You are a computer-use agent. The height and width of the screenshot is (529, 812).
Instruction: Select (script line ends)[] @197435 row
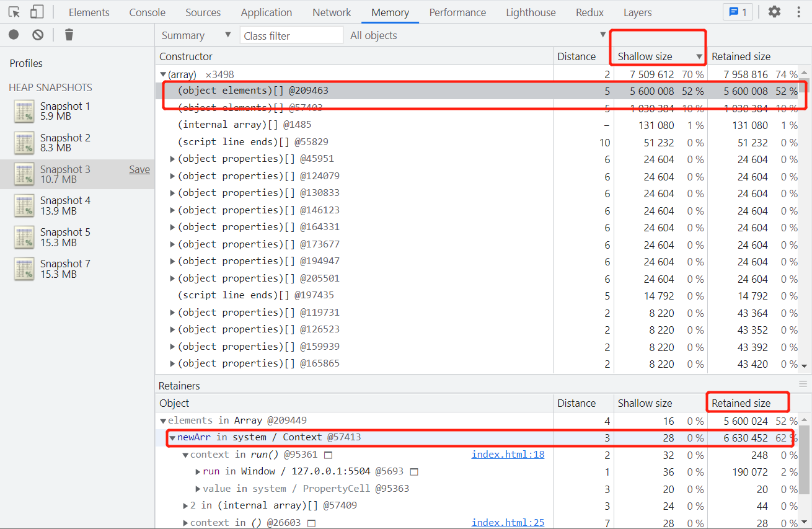[477, 295]
